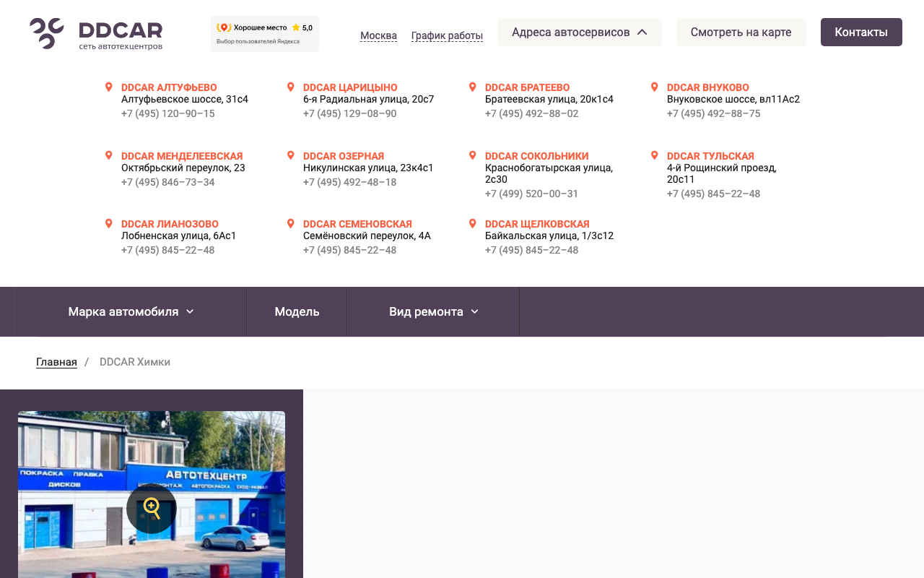The image size is (924, 578).
Task: Click address '6-я Радиальная улица, 20с7'
Action: tap(369, 99)
